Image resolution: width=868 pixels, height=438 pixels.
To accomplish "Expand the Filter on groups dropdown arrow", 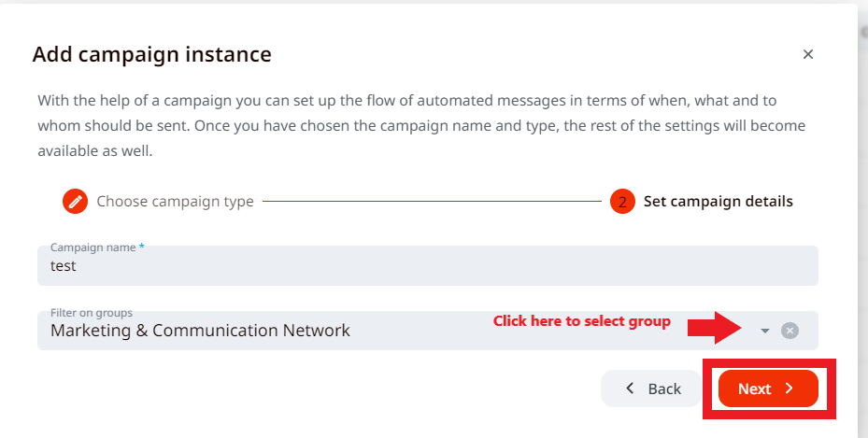I will click(765, 331).
